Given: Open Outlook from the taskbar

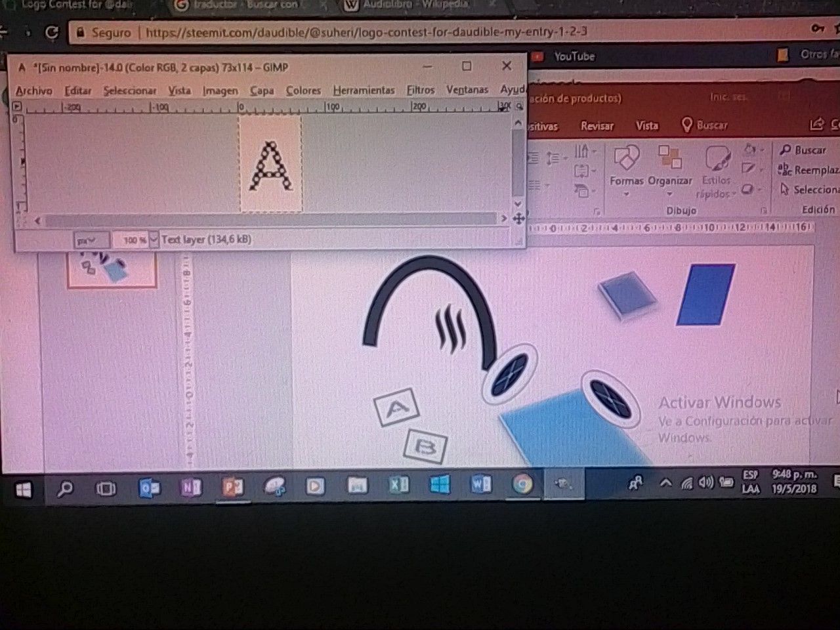Looking at the screenshot, I should tap(149, 487).
